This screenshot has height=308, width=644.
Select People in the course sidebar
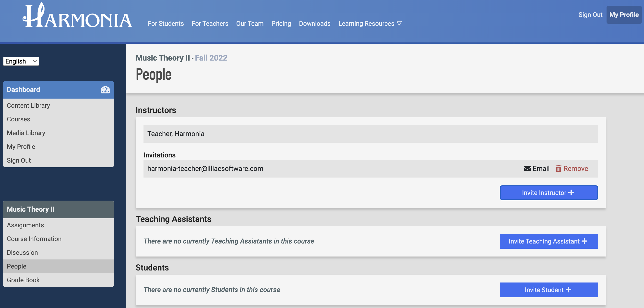[x=59, y=266]
